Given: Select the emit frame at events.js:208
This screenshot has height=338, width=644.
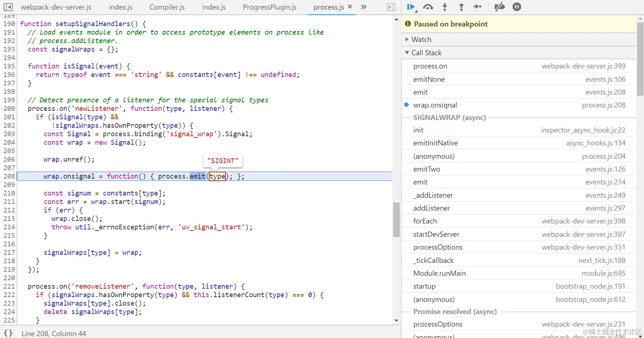Looking at the screenshot, I should [519, 92].
